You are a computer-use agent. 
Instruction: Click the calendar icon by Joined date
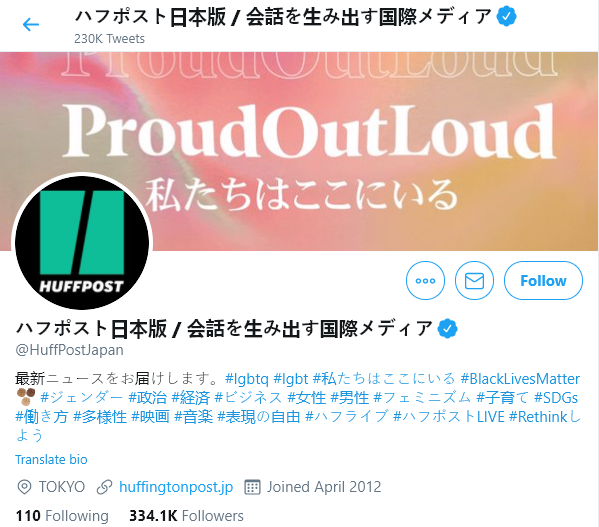pyautogui.click(x=252, y=487)
